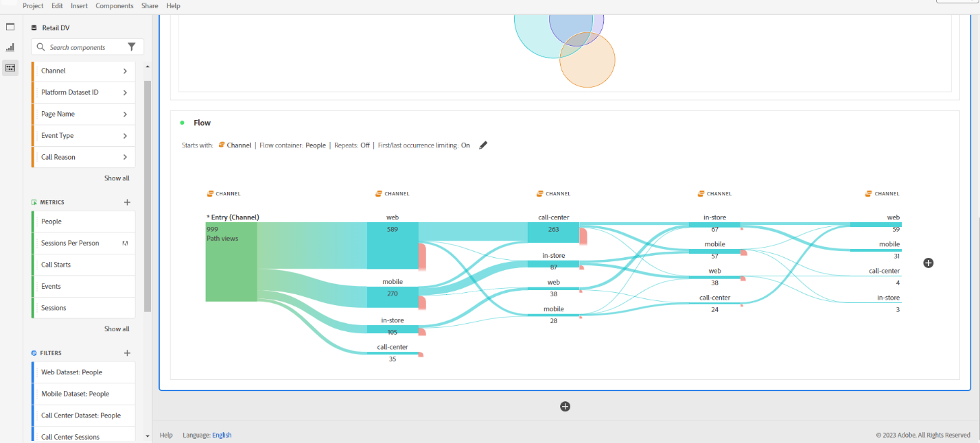
Task: Open the Visualizations rail icon
Action: coord(10,47)
